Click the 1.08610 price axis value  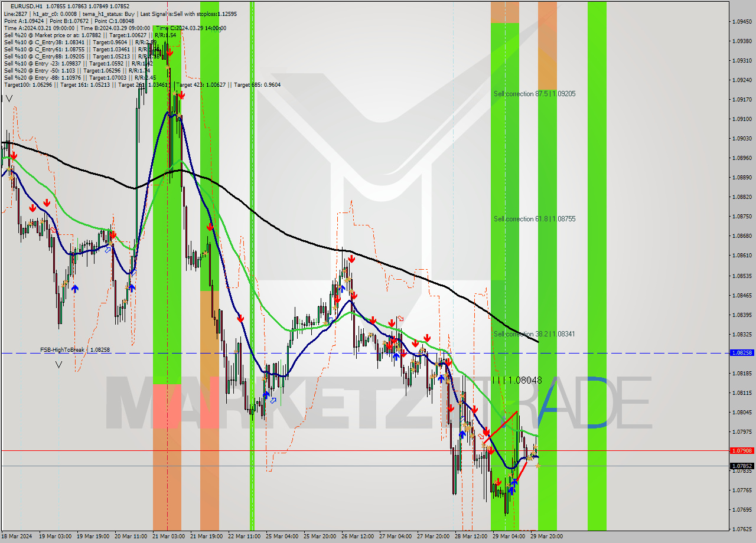pos(742,255)
